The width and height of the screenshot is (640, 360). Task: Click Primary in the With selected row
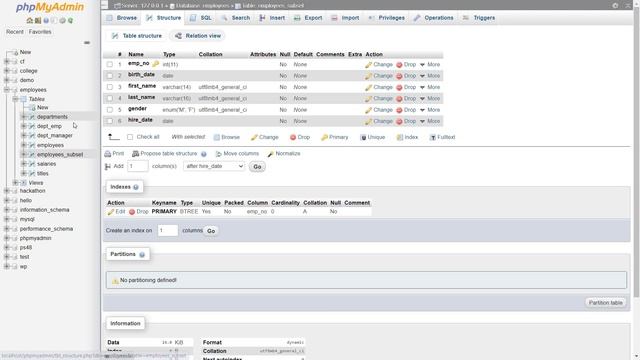tap(335, 137)
